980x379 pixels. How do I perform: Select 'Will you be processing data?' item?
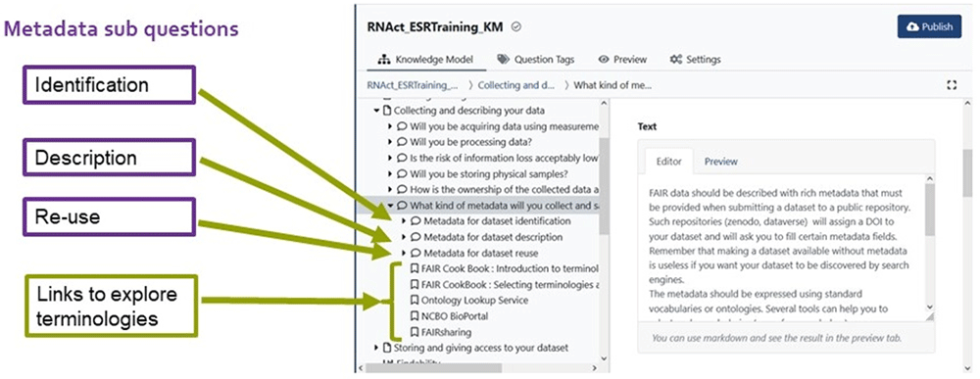click(470, 142)
